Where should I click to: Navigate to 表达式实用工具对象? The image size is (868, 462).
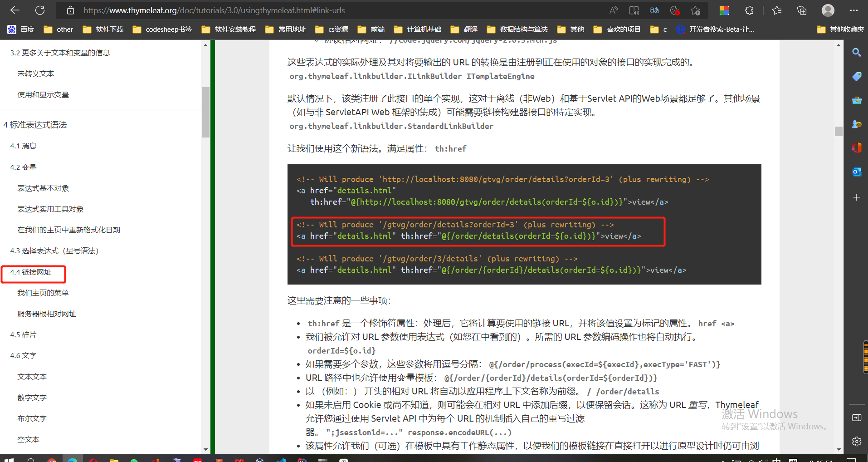click(x=50, y=209)
